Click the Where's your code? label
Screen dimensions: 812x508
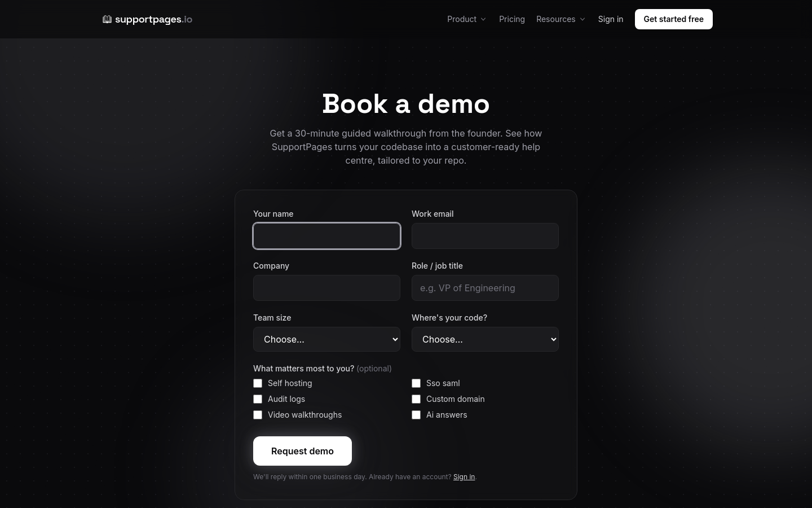[x=449, y=318]
